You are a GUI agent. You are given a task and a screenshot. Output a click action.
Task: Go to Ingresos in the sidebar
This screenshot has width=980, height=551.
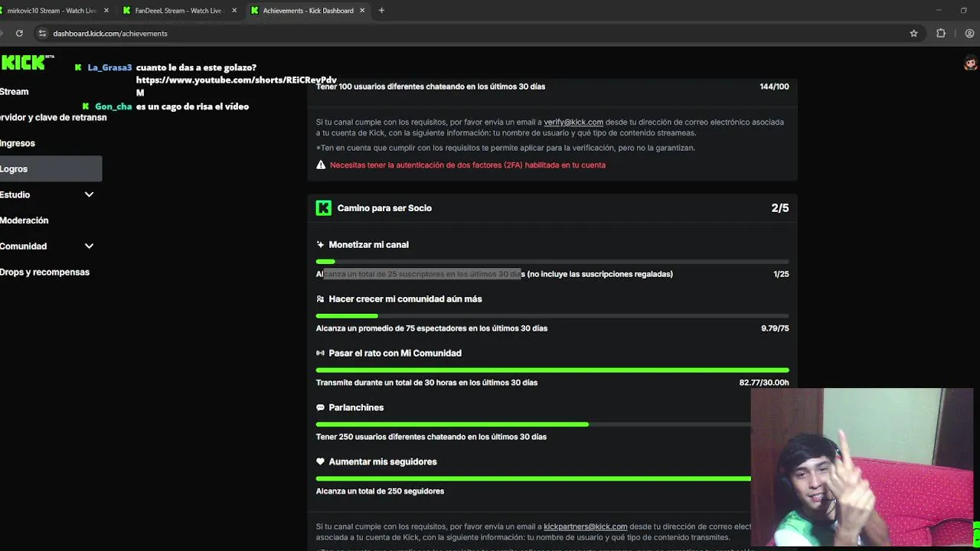tap(17, 143)
